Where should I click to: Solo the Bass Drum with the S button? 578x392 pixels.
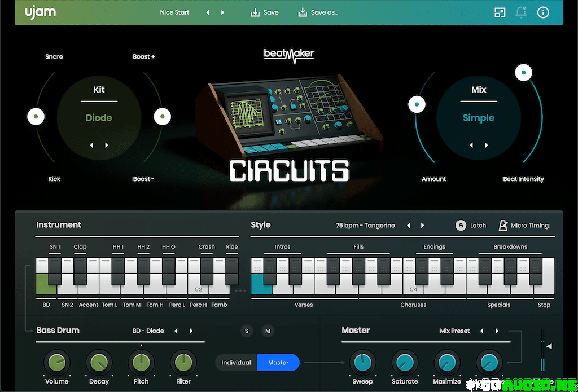[247, 331]
